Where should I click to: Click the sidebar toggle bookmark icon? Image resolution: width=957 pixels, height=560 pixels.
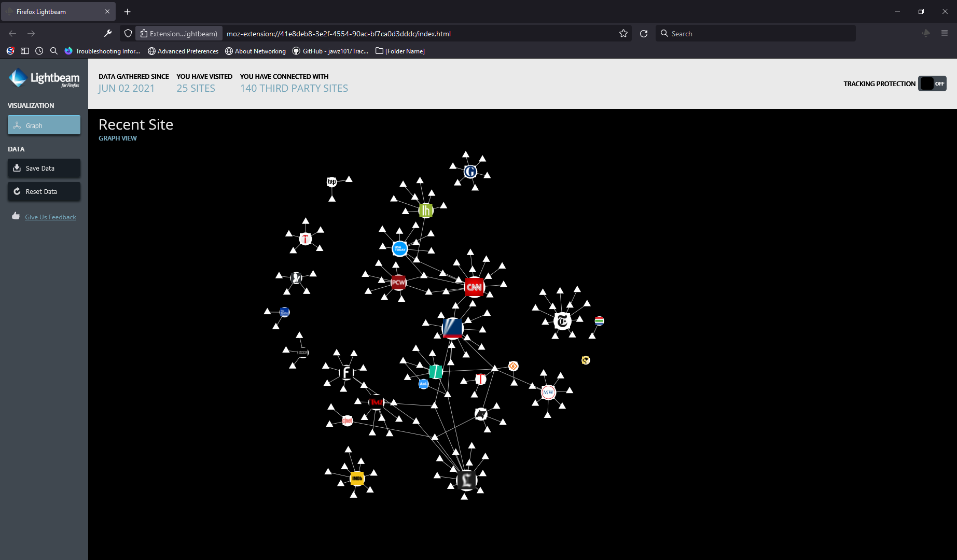click(25, 51)
